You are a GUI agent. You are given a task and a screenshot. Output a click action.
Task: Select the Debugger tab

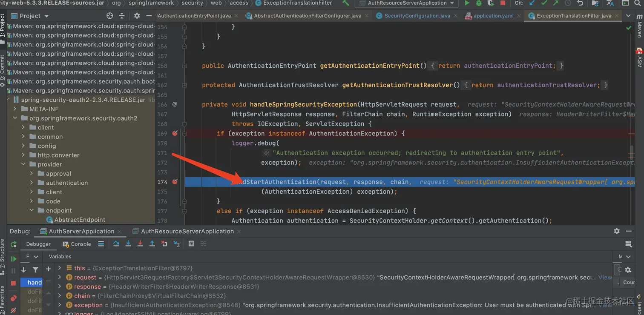38,244
